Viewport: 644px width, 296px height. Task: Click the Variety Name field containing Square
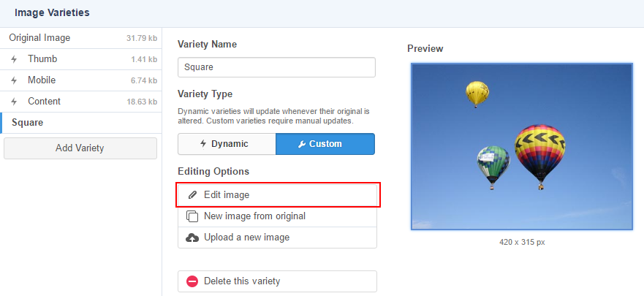(276, 67)
